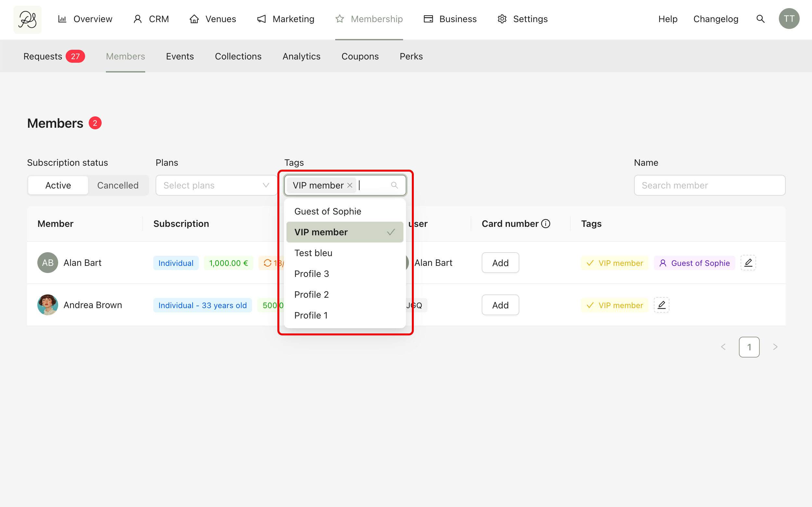
Task: Choose Guest of Sophie tag option
Action: 327,211
